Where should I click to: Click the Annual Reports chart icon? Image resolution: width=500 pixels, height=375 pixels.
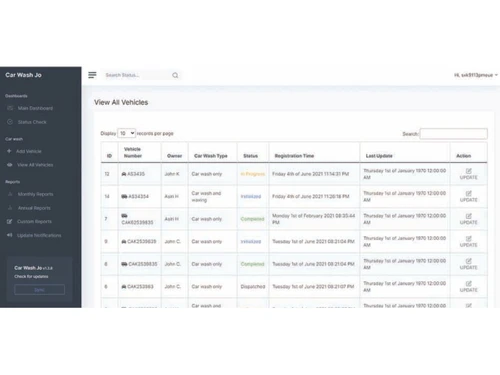[x=10, y=208]
